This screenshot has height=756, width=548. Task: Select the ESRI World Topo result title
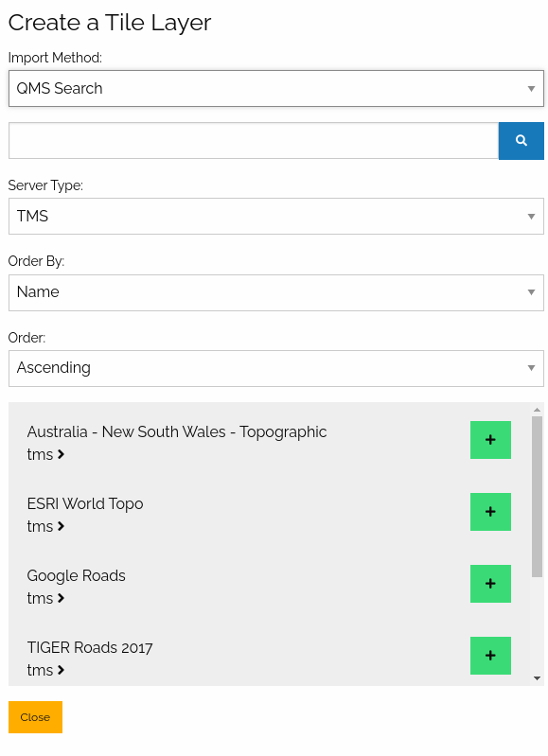(x=85, y=503)
